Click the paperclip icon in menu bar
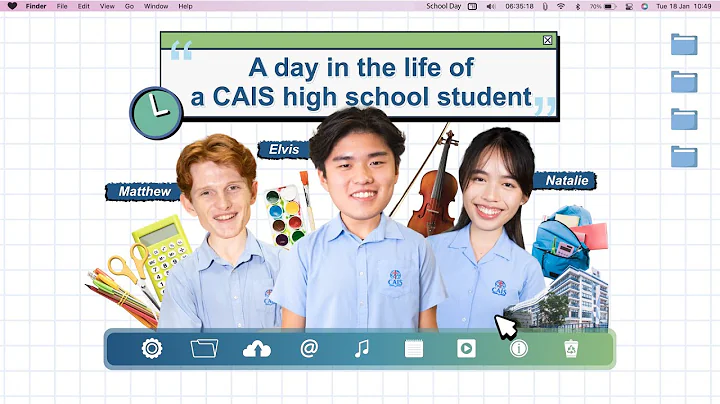The height and width of the screenshot is (404, 720). [x=545, y=6]
